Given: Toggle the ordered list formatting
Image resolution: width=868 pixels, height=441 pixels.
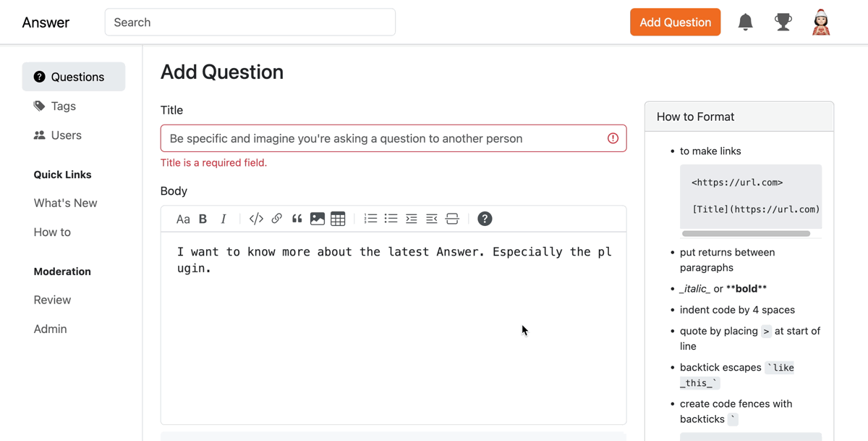Looking at the screenshot, I should pos(370,218).
